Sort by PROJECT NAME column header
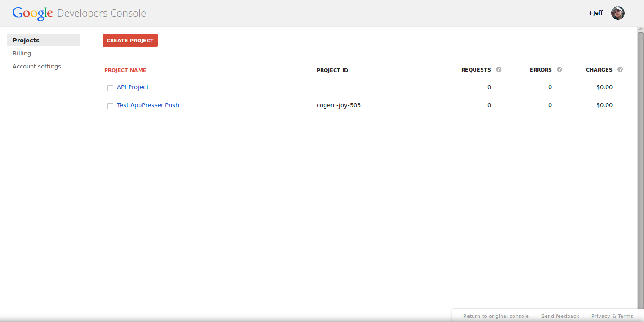This screenshot has width=644, height=322. (x=125, y=70)
